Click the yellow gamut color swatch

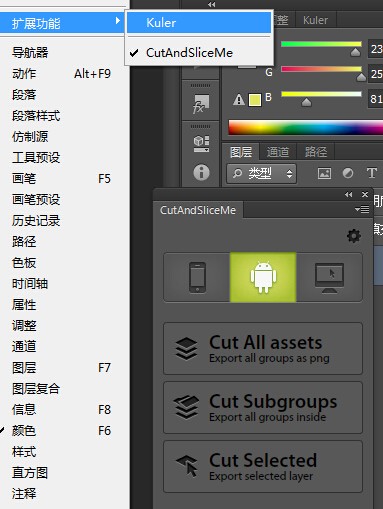pyautogui.click(x=255, y=100)
